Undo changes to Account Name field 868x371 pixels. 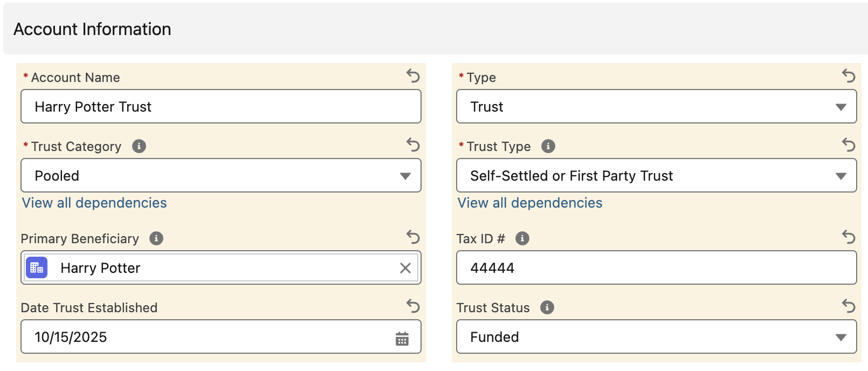tap(413, 76)
